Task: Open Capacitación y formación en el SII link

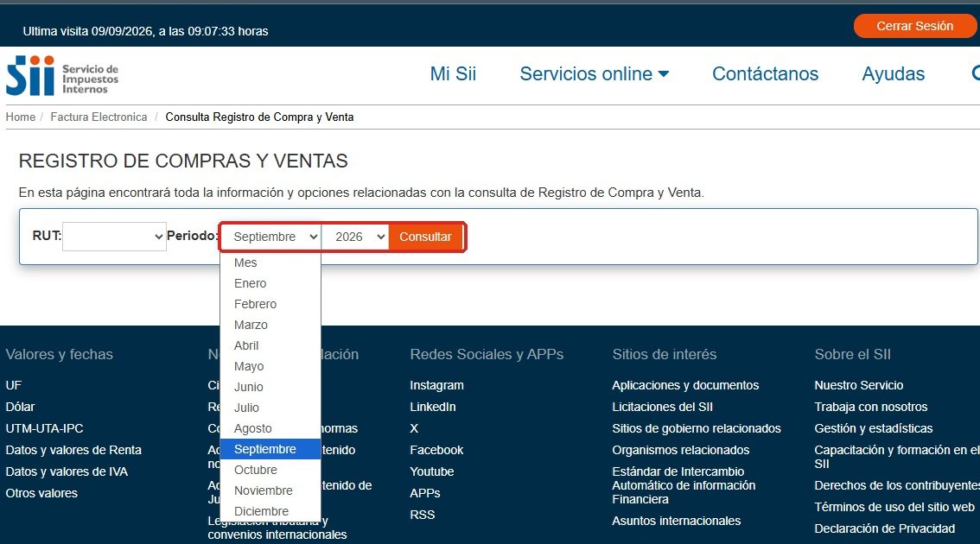Action: point(896,457)
